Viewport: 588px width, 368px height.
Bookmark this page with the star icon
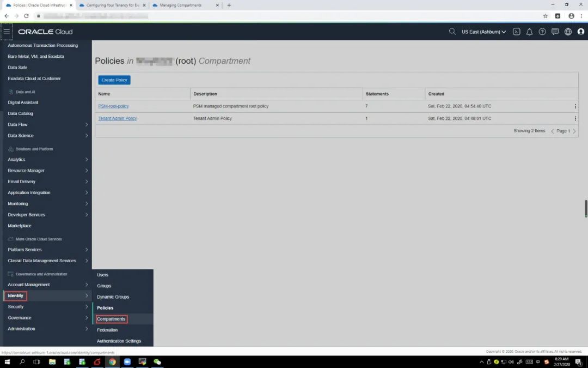[546, 16]
